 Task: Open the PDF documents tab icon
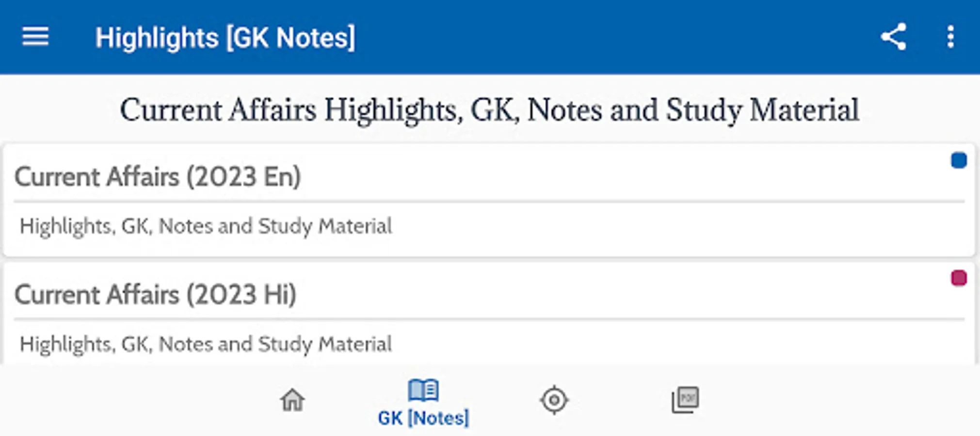(685, 400)
